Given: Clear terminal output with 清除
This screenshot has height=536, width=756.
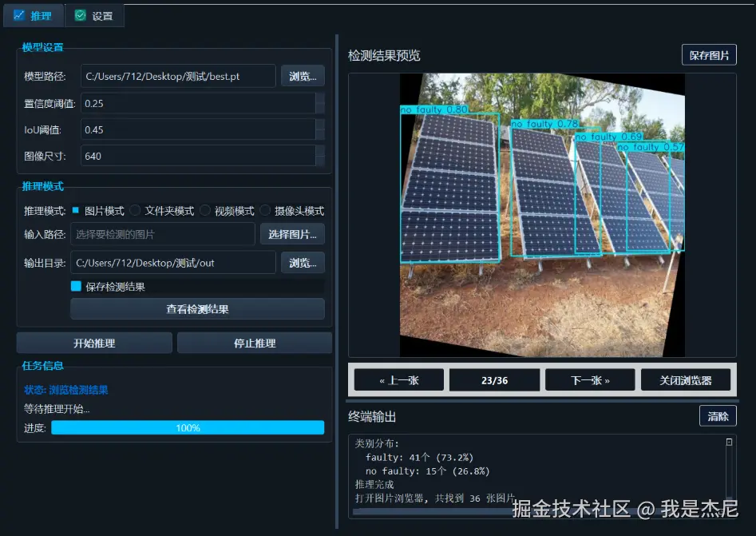Looking at the screenshot, I should 718,416.
